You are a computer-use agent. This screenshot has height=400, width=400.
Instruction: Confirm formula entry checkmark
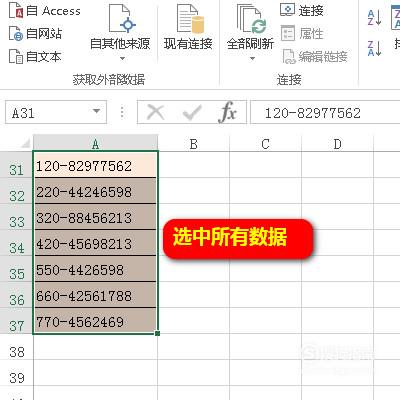point(192,112)
